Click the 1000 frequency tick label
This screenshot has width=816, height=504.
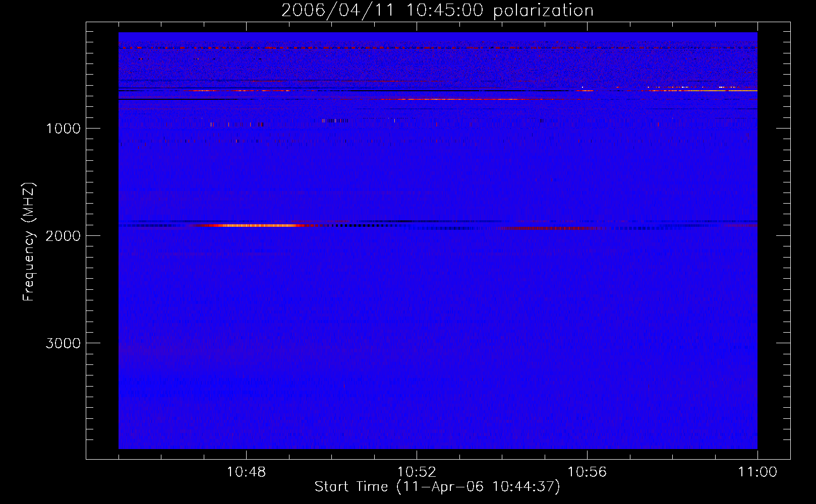pos(63,129)
